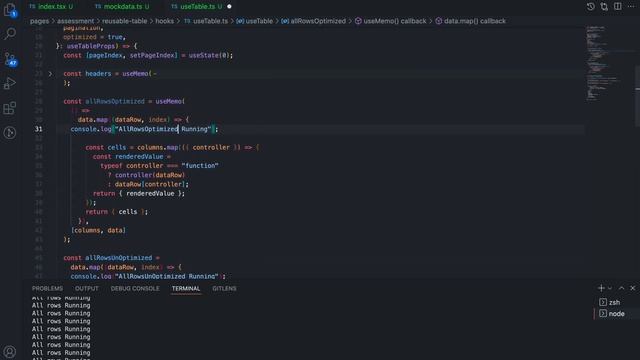
Task: Open the Accounts menu icon
Action: click(10, 351)
